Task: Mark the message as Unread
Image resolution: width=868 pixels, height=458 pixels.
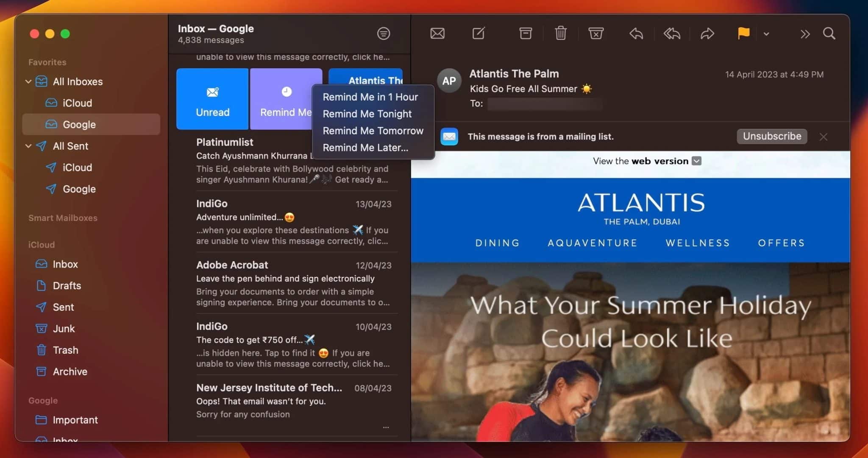Action: pos(212,99)
